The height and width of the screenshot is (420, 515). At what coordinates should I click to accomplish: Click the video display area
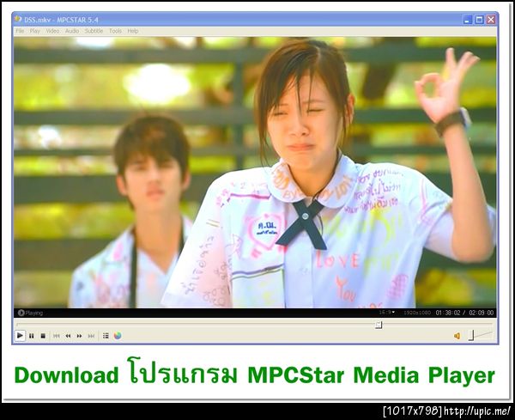(x=255, y=172)
